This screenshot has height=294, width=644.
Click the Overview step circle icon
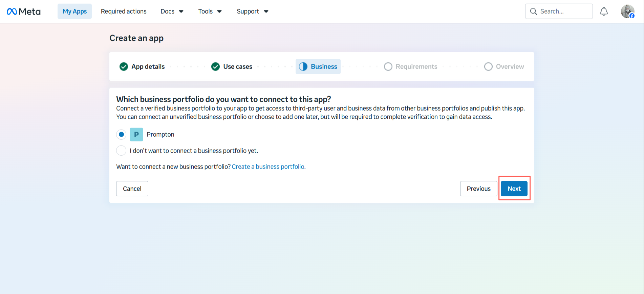488,66
